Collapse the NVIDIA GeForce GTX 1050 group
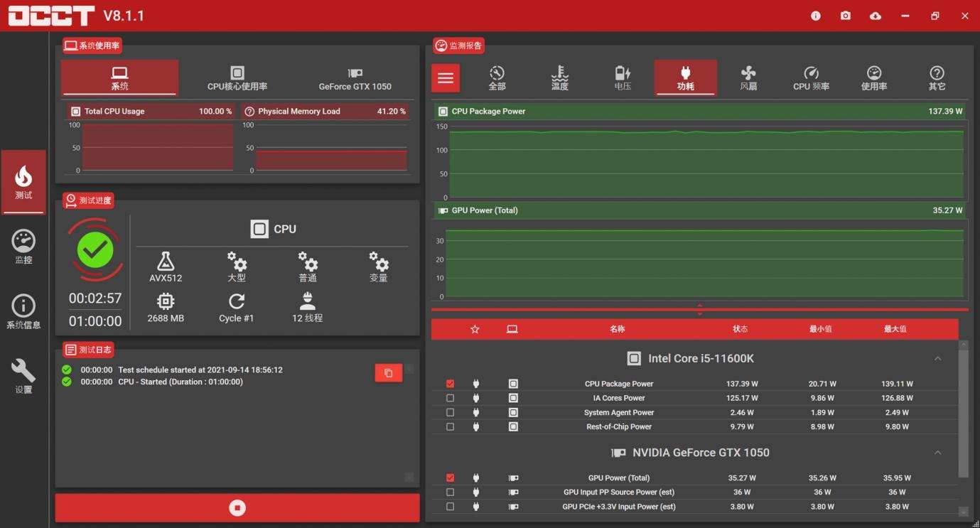The image size is (980, 528). point(937,453)
